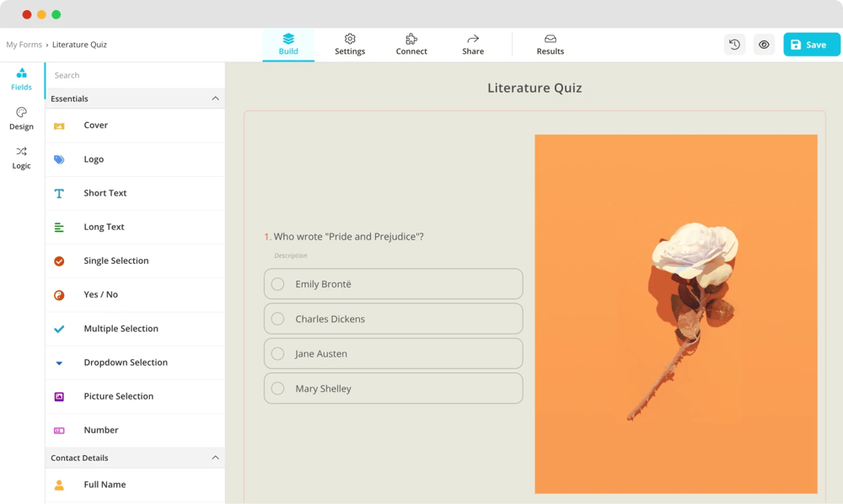This screenshot has height=504, width=843.
Task: Click the Multiple Selection checkmark icon
Action: (x=60, y=328)
